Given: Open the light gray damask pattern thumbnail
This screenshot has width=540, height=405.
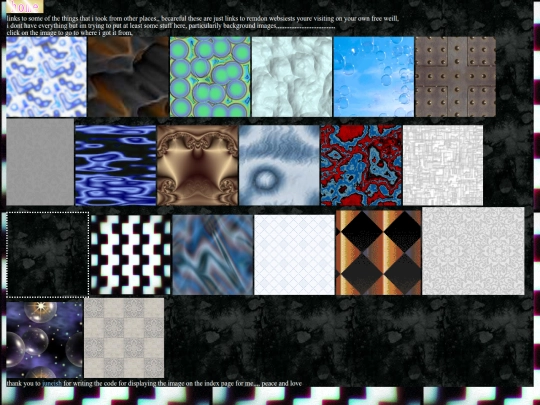Looking at the screenshot, I should click(x=474, y=251).
